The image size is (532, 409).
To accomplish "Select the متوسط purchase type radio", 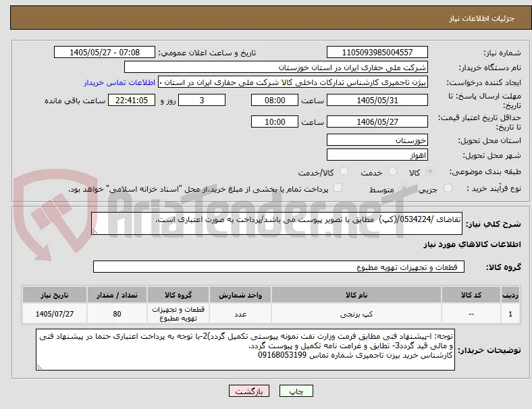I will pyautogui.click(x=404, y=188).
